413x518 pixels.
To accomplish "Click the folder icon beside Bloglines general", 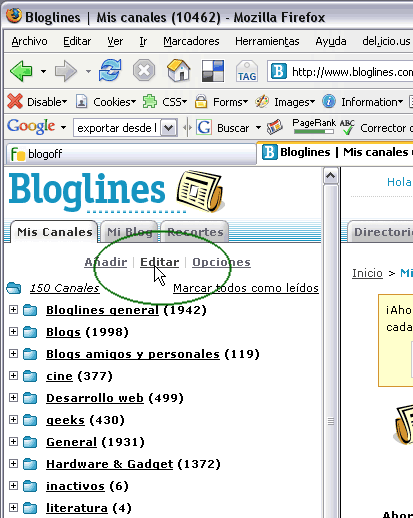I will click(x=30, y=310).
